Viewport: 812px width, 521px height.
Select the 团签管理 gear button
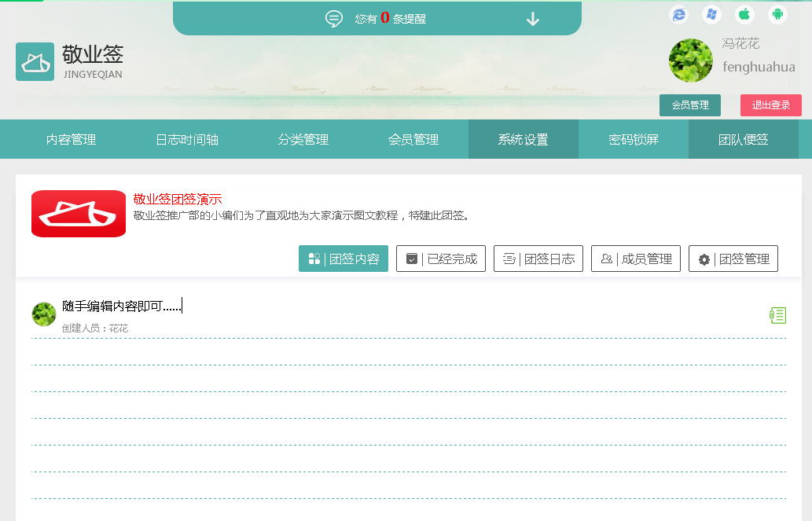point(733,259)
